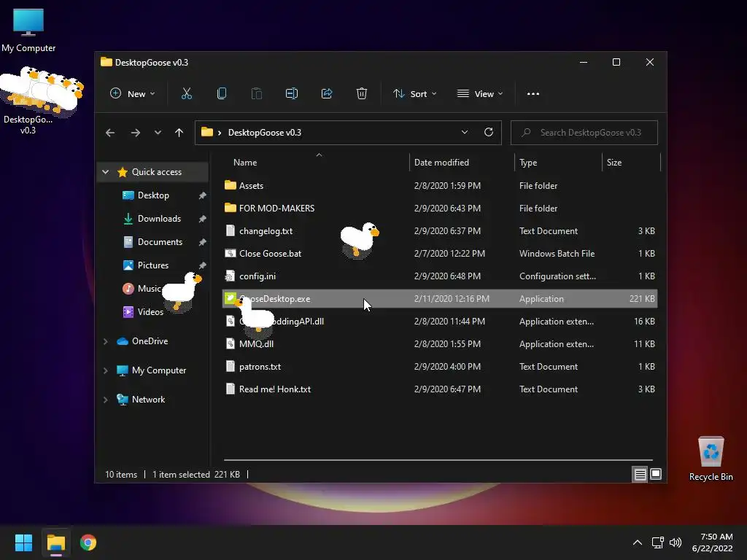Click the Share icon in toolbar
Viewport: 747px width, 560px height.
point(327,94)
